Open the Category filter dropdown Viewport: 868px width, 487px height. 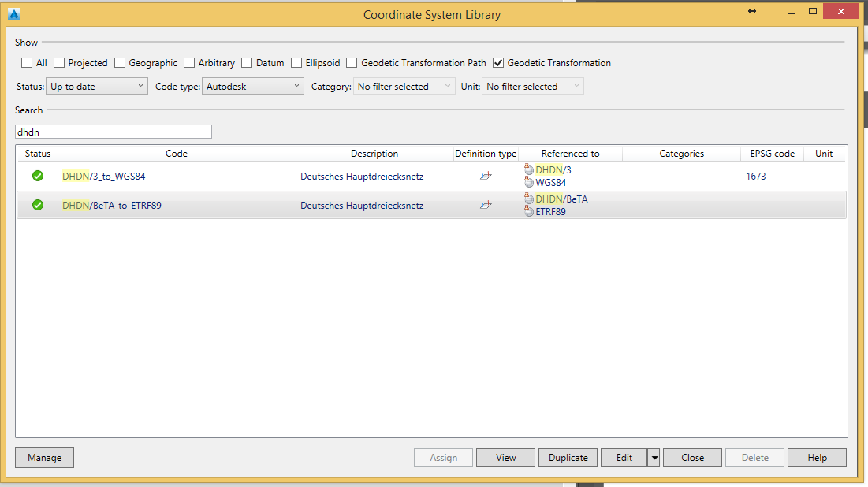[404, 87]
